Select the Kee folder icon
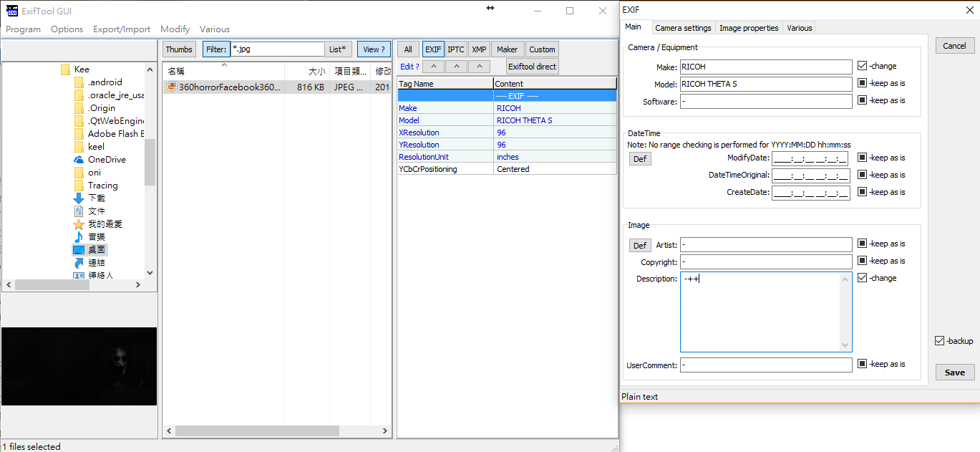980x452 pixels. coord(65,69)
